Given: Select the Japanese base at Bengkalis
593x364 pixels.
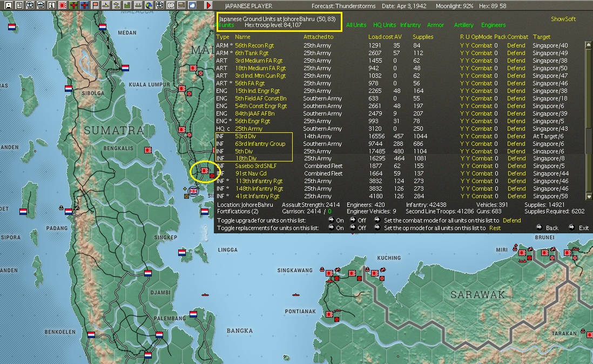Looking at the screenshot, I should 148,150.
